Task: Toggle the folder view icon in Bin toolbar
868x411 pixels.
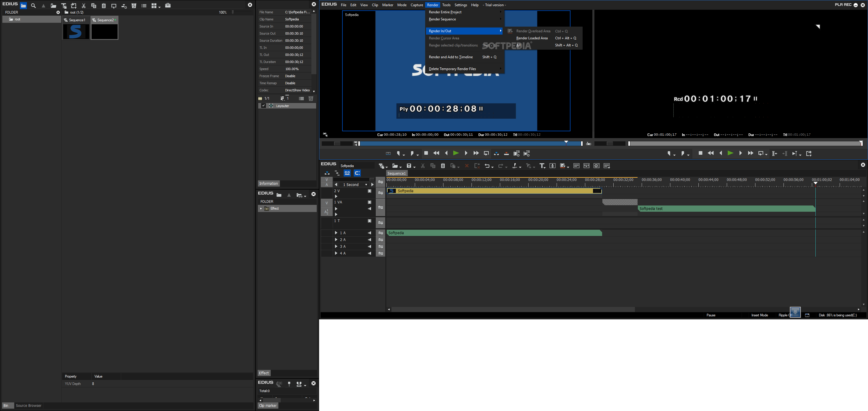Action: [24, 6]
